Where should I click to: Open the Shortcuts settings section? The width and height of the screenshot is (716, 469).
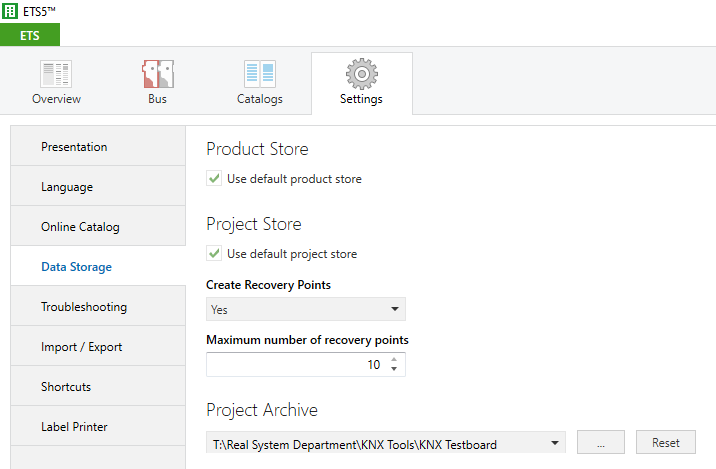98,386
